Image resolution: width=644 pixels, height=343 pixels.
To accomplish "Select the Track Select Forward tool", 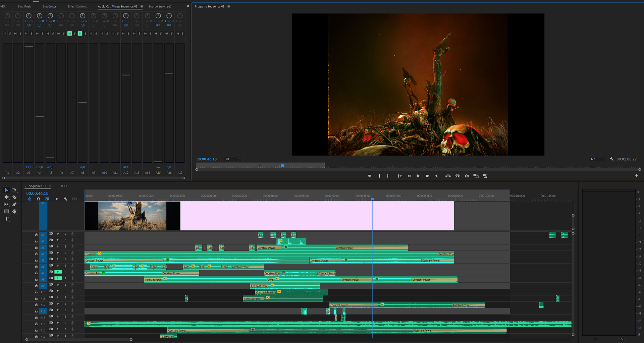I will point(14,190).
